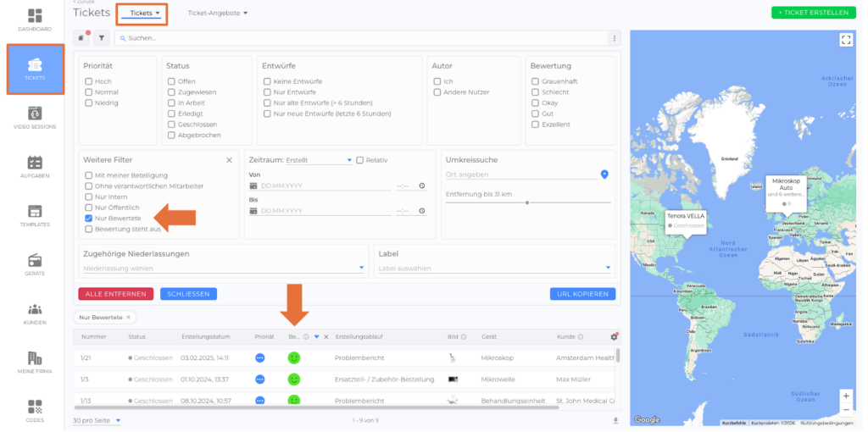The width and height of the screenshot is (868, 432).
Task: Click the Alle Entfernen button
Action: (115, 294)
